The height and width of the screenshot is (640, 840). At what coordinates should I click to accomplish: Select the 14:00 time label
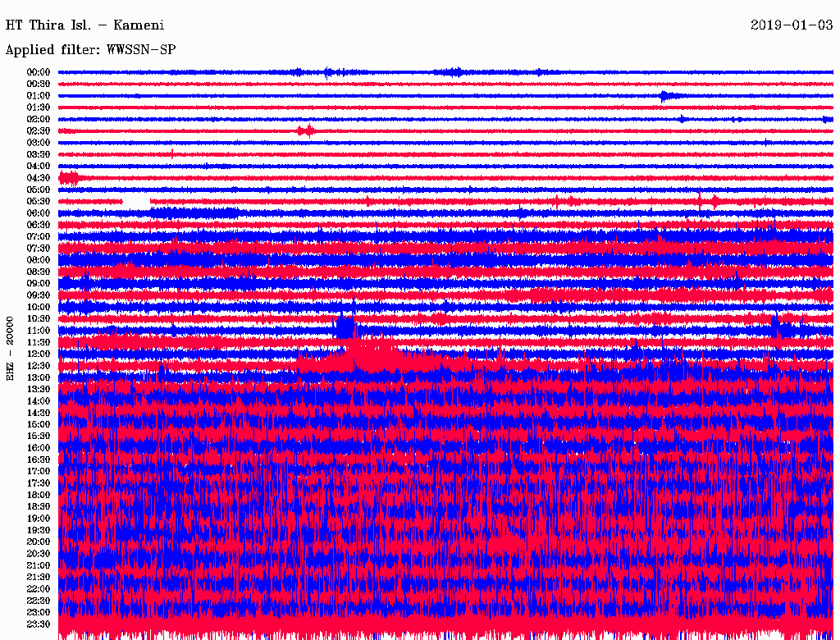click(x=39, y=401)
